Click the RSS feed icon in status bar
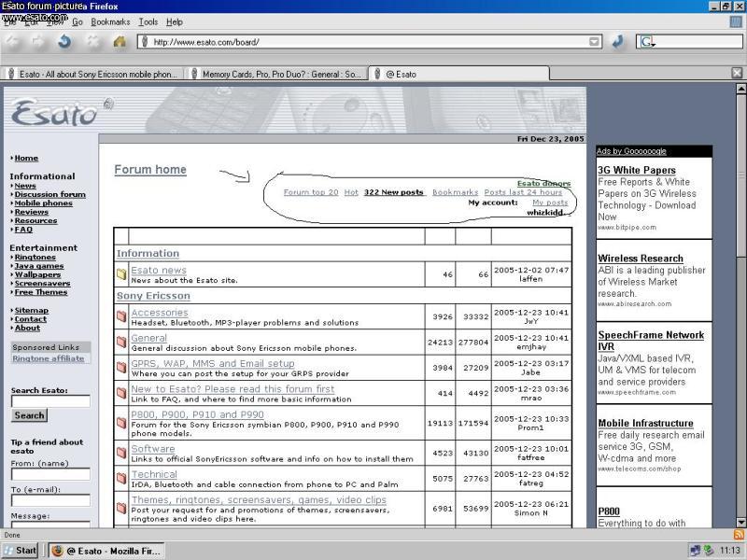 (739, 534)
